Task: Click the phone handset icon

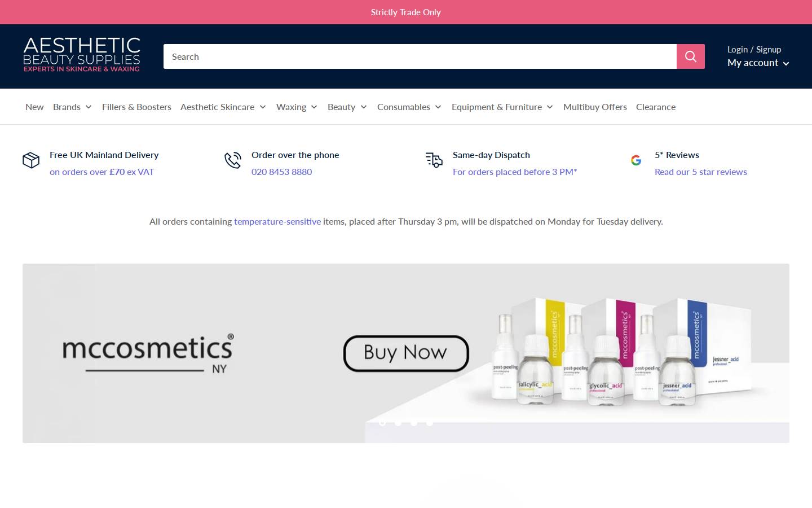Action: 233,160
